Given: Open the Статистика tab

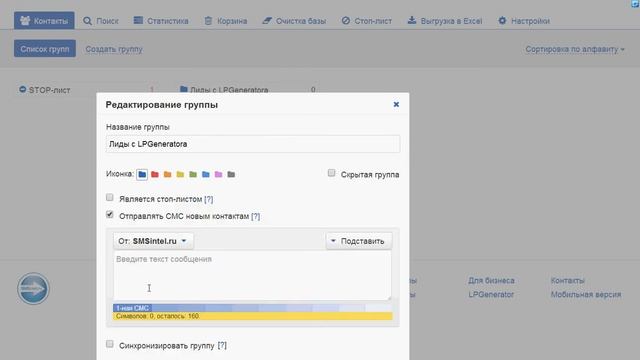Looking at the screenshot, I should 161,20.
